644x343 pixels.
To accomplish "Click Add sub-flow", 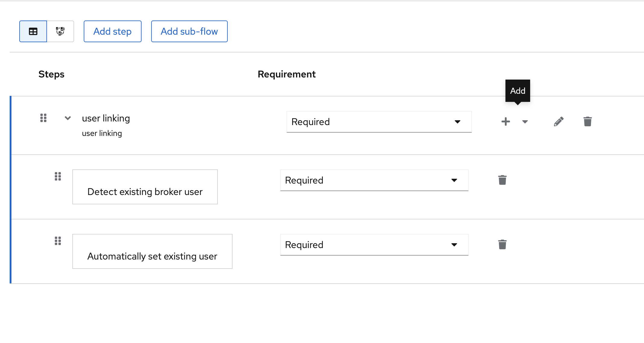I will 189,31.
